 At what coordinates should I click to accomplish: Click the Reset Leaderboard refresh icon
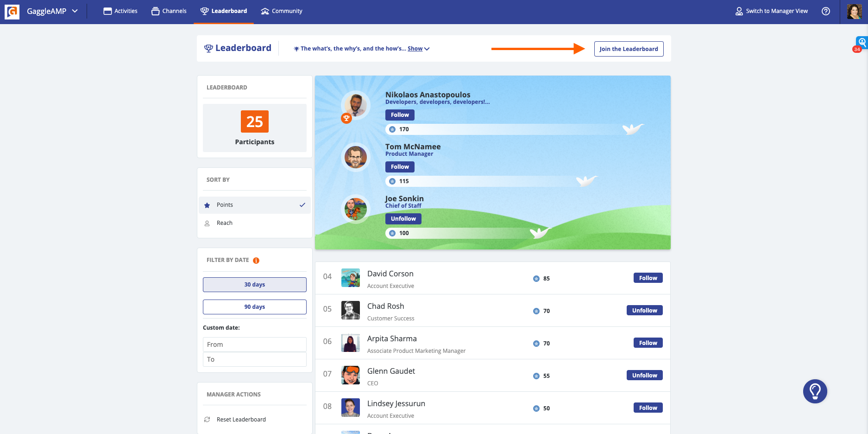coord(207,420)
